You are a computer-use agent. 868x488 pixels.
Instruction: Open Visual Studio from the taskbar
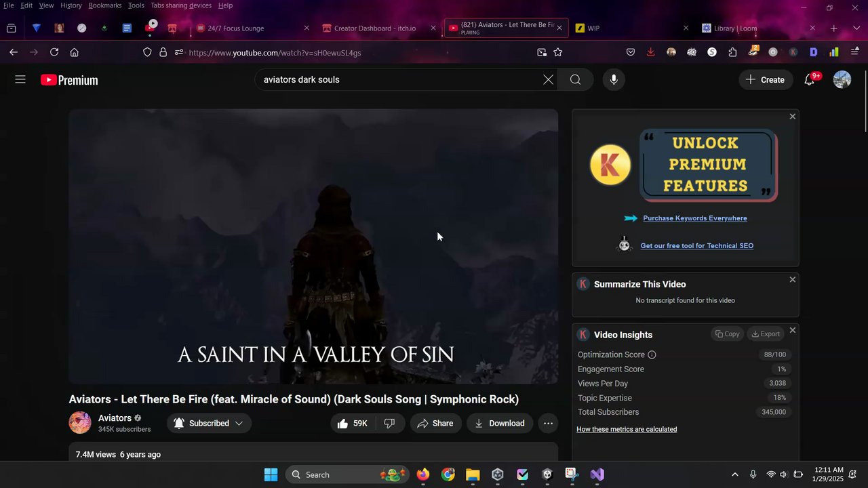(x=597, y=474)
